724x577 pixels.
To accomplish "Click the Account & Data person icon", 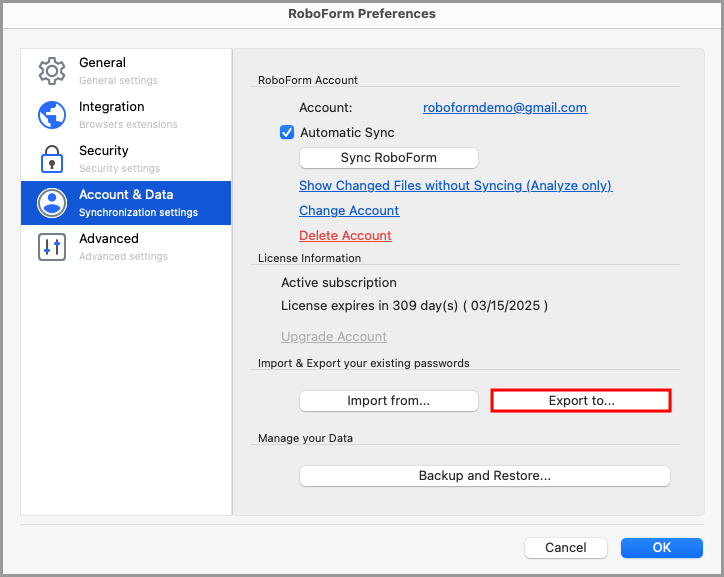I will pyautogui.click(x=52, y=203).
